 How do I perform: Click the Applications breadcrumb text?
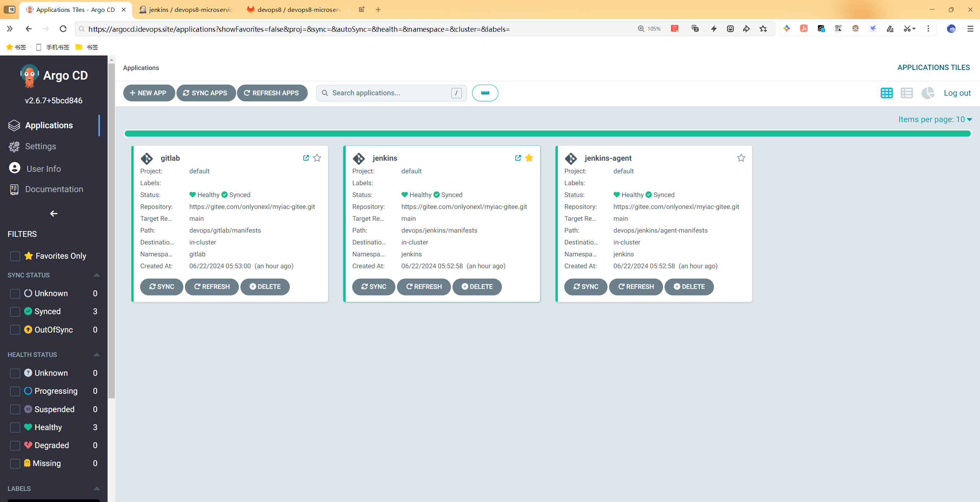[141, 68]
